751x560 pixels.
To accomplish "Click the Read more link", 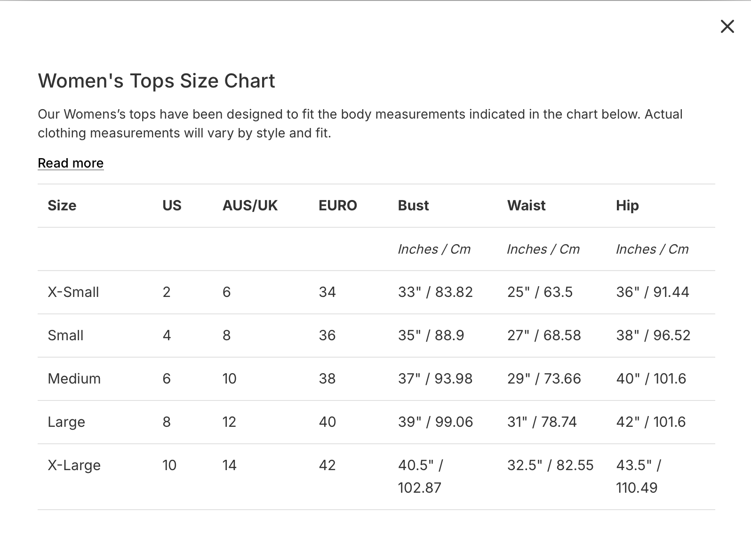I will (x=71, y=163).
